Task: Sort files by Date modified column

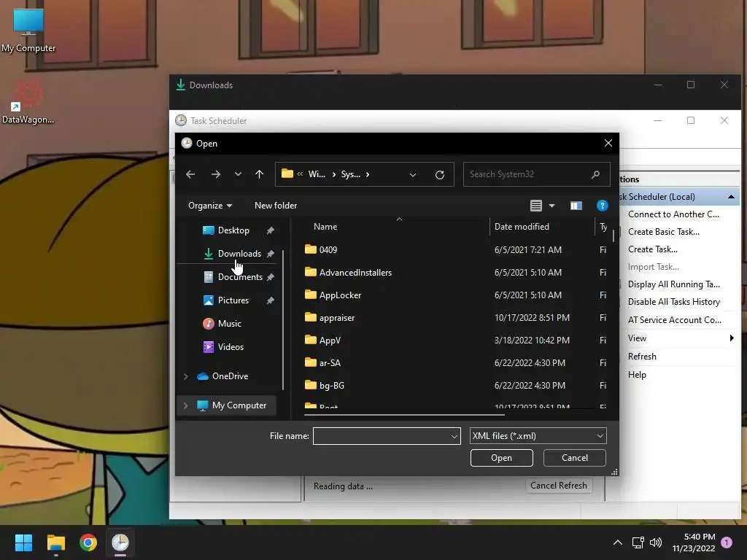Action: (x=522, y=227)
